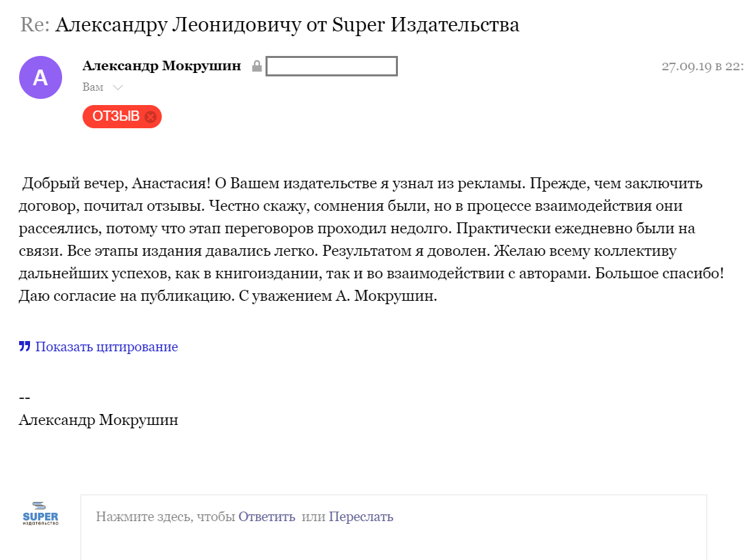Click the sender email address box
This screenshot has width=744, height=560.
click(331, 66)
